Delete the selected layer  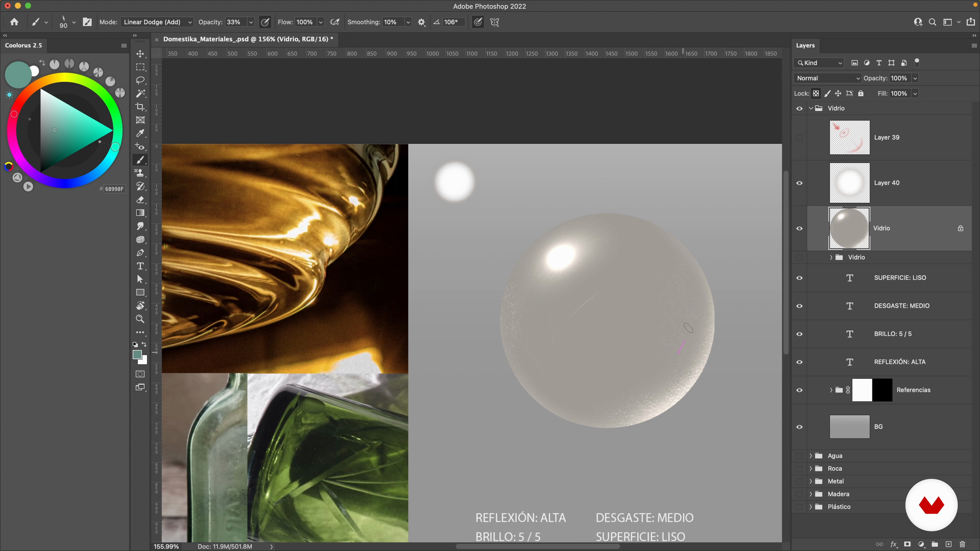click(962, 544)
